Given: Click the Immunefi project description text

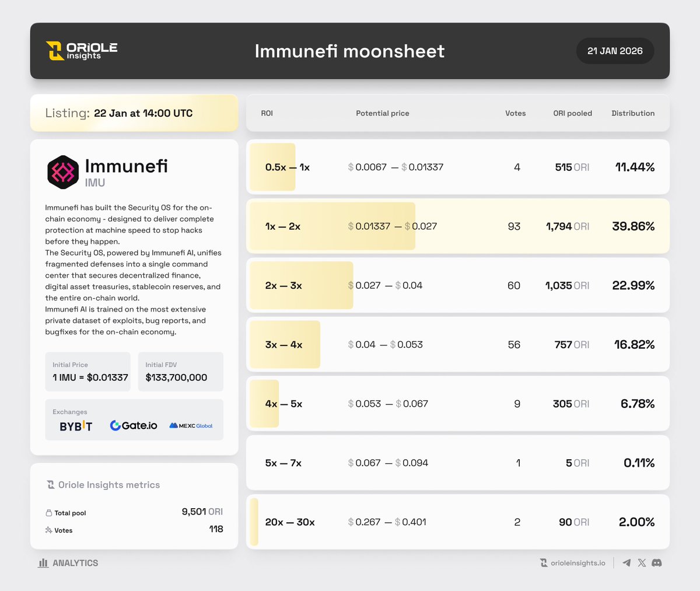Looking at the screenshot, I should point(134,270).
